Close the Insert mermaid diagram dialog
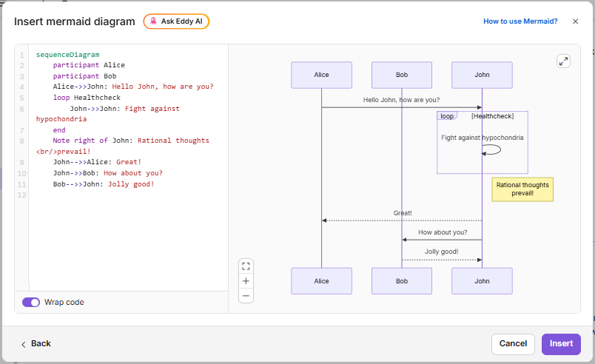Viewport: 595px width, 364px height. 575,21
